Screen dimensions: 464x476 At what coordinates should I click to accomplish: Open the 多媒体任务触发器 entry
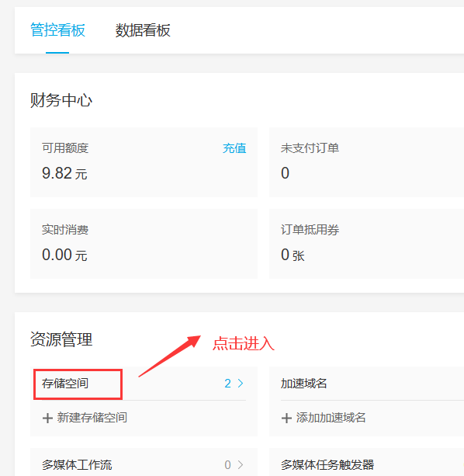(327, 465)
